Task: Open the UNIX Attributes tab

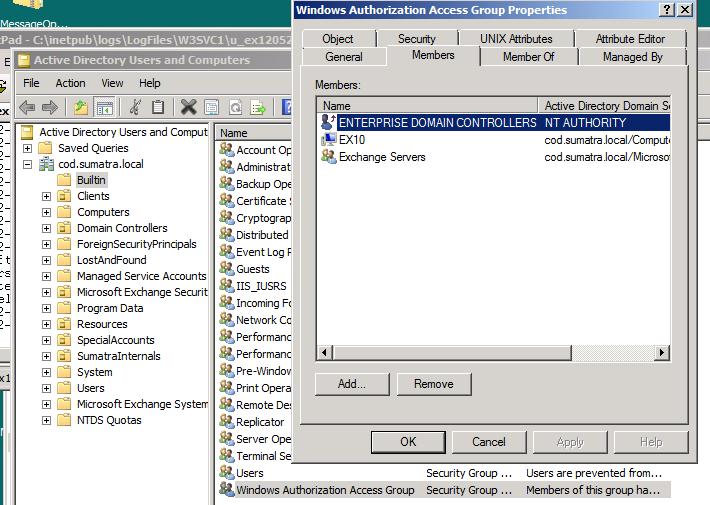Action: point(516,38)
